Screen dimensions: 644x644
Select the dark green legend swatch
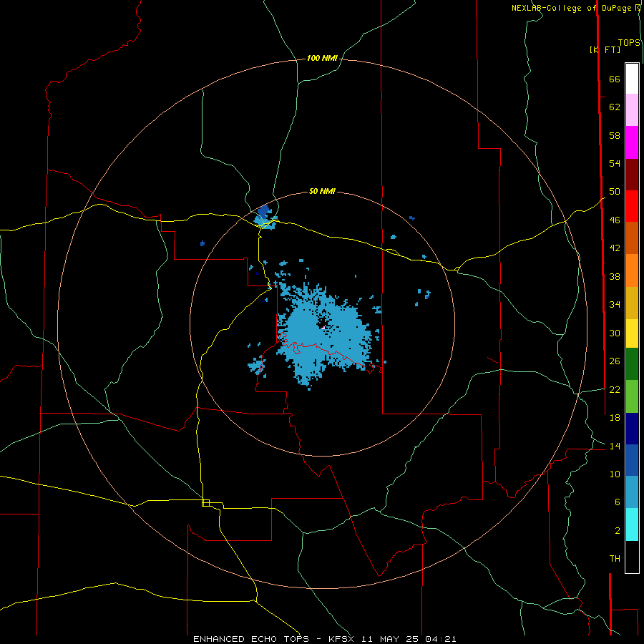click(632, 364)
